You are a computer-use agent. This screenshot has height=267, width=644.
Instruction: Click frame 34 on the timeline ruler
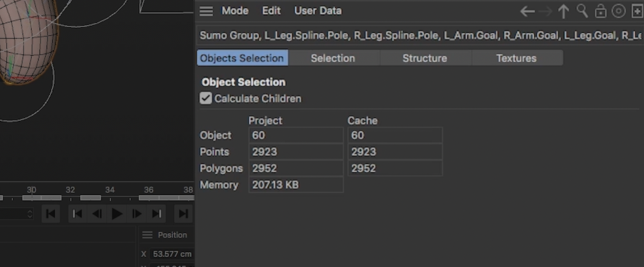pyautogui.click(x=110, y=190)
